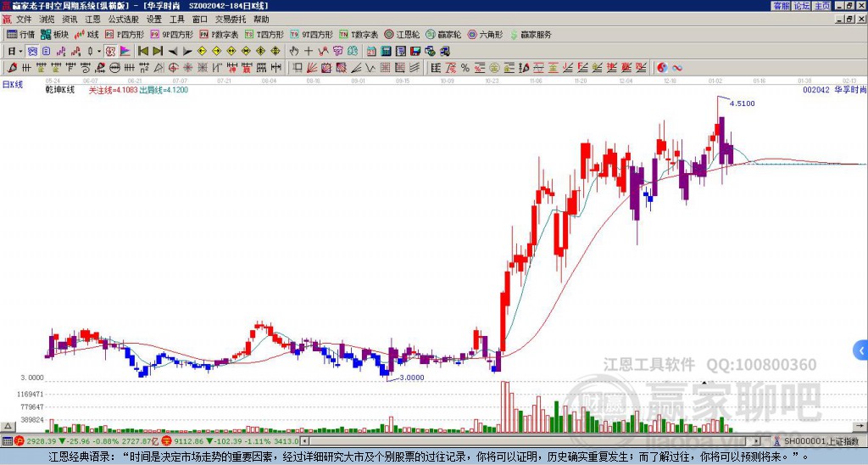Viewport: 868px width, 465px height.
Task: Open the 主页 homepage link
Action: (822, 6)
